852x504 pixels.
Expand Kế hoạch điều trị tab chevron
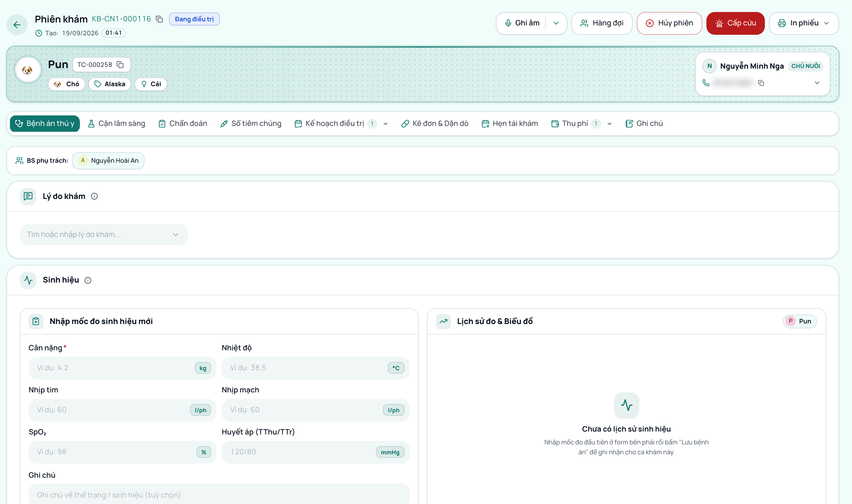(x=385, y=124)
